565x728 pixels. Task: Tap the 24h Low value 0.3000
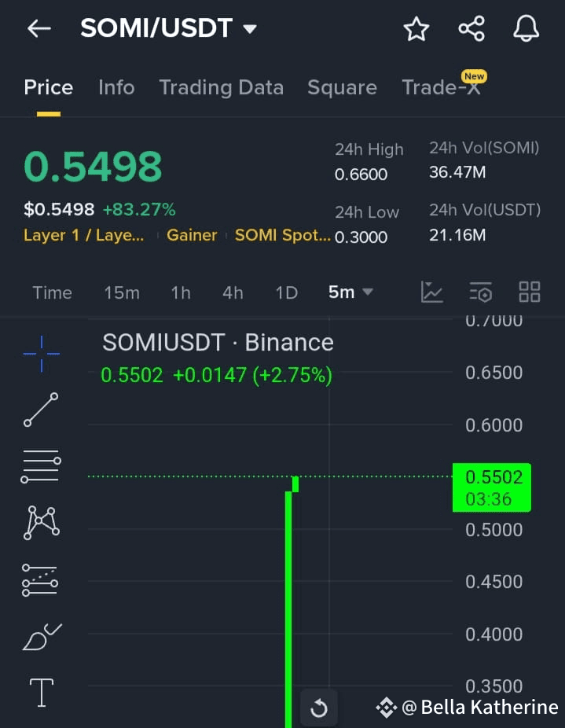[x=361, y=237]
